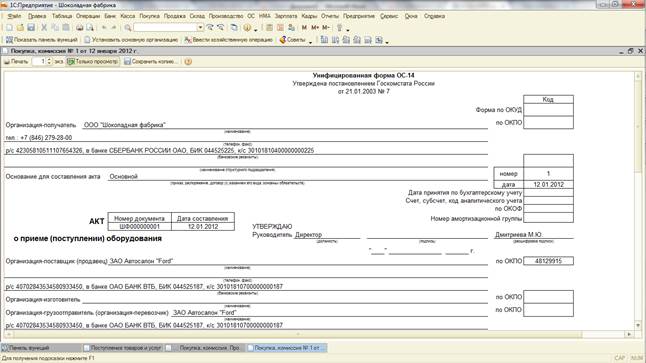This screenshot has width=646, height=363.
Task: Click the Cut scissors icon
Action: (44, 28)
